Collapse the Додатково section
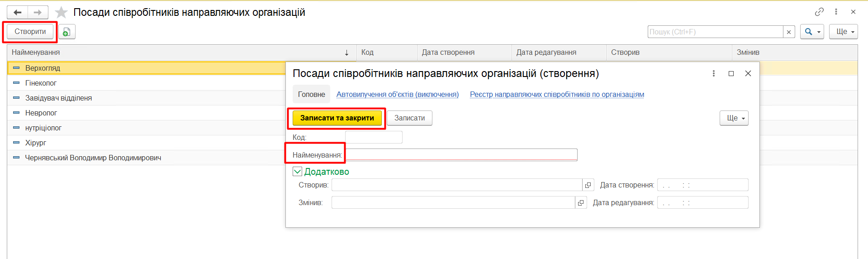 pos(297,172)
